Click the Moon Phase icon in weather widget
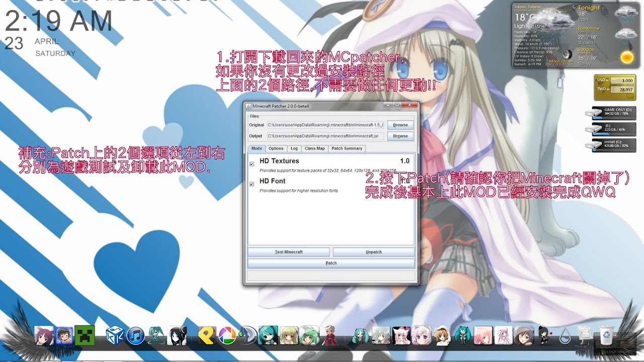Viewport: 644px width, 362px height. 567,54
